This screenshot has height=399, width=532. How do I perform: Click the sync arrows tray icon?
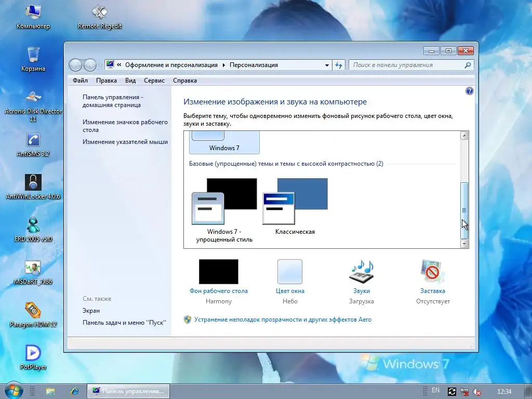tap(451, 392)
